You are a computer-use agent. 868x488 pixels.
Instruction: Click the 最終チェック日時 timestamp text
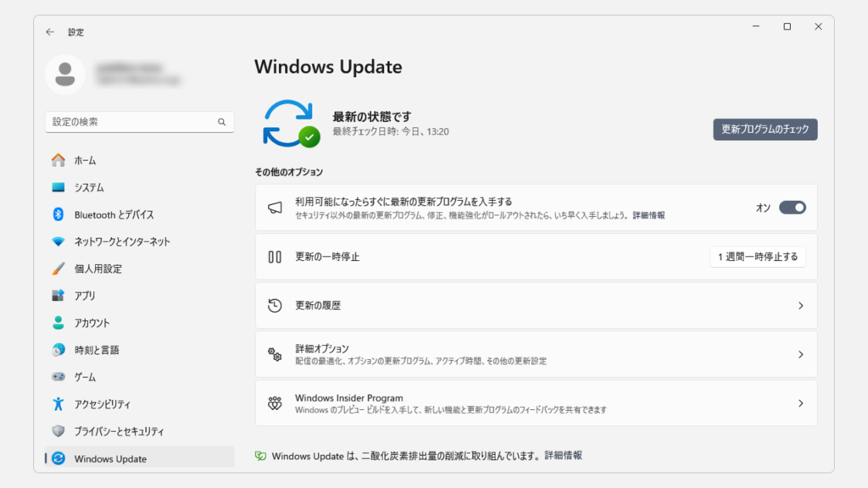coord(391,131)
